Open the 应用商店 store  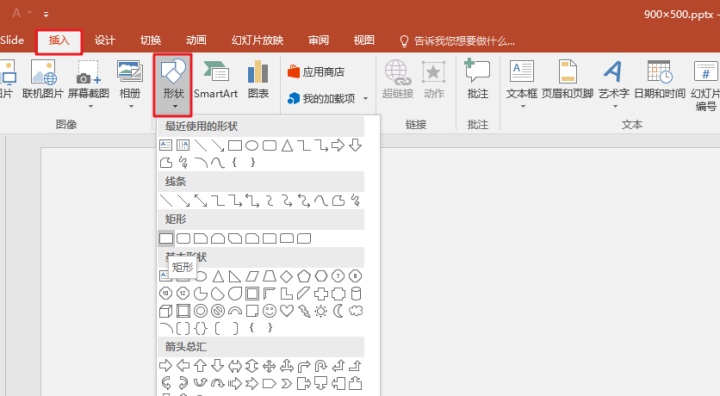point(315,72)
